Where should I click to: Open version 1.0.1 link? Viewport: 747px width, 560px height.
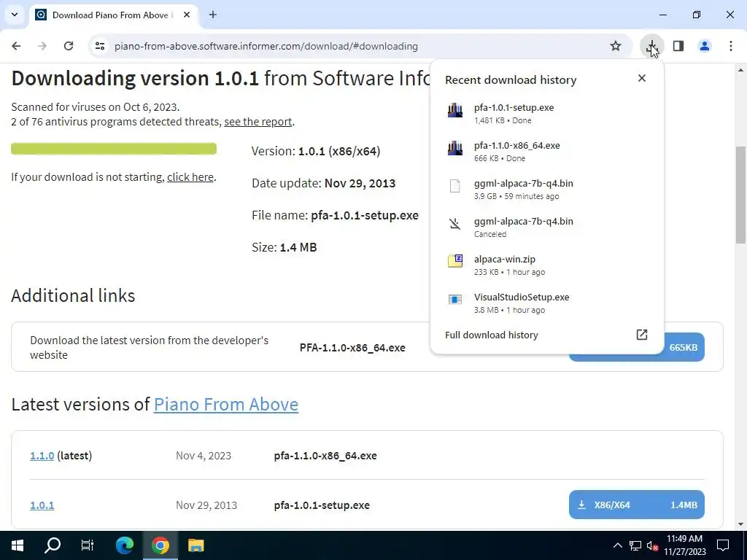[x=42, y=505]
